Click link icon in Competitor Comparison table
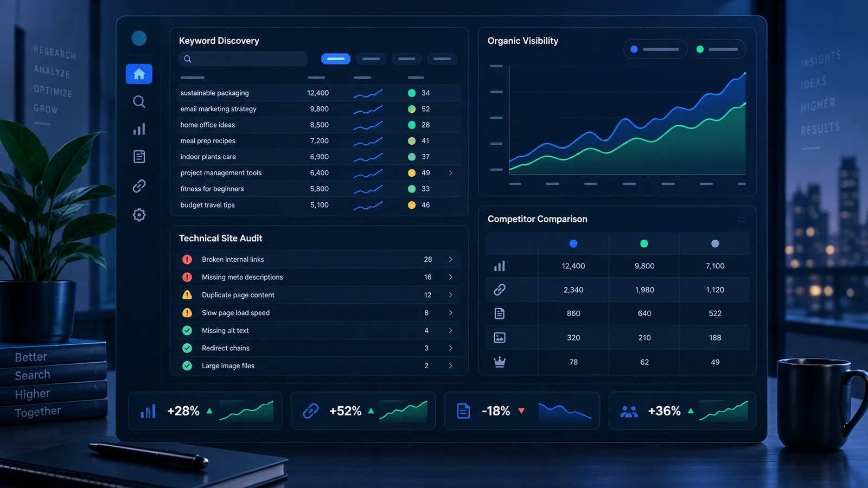 [x=500, y=290]
